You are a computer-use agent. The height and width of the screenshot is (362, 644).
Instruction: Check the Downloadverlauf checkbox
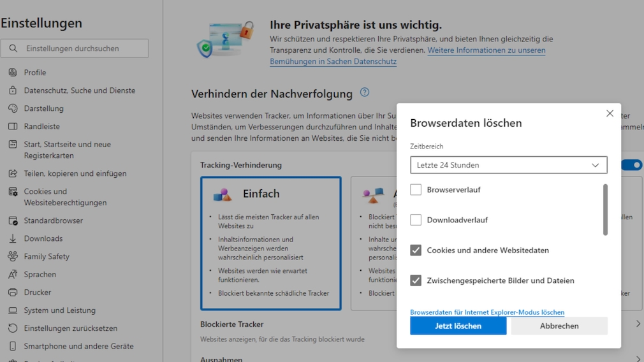[x=416, y=220]
